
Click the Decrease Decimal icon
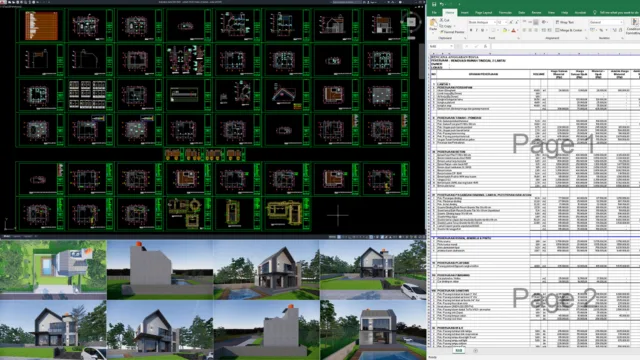(621, 30)
